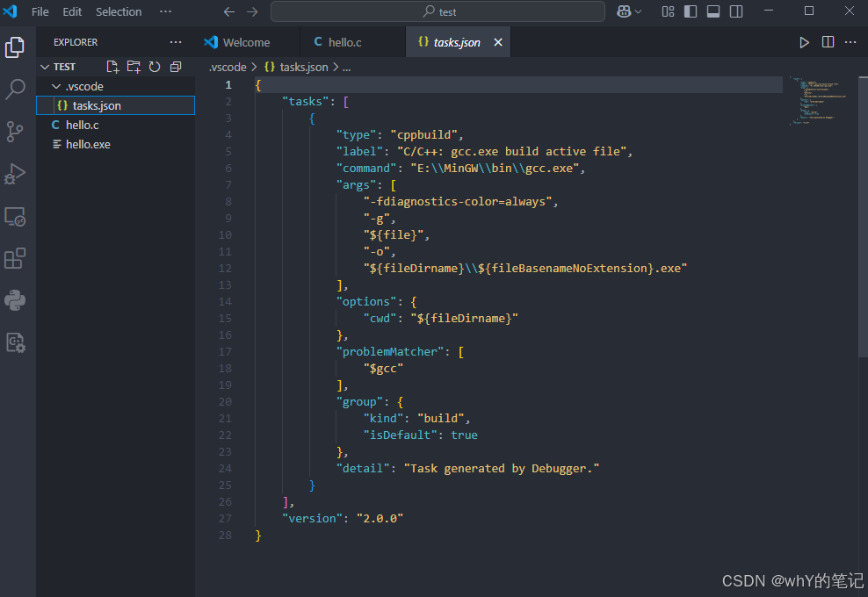Open the C/C++ settings icon in activity bar
Screen dimensions: 868x597
[x=15, y=342]
